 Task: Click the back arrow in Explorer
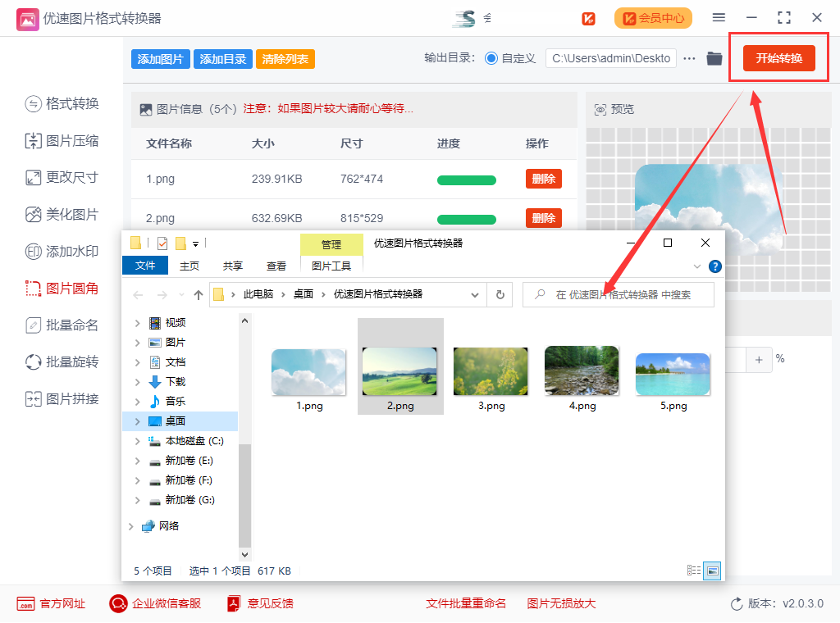[x=138, y=295]
